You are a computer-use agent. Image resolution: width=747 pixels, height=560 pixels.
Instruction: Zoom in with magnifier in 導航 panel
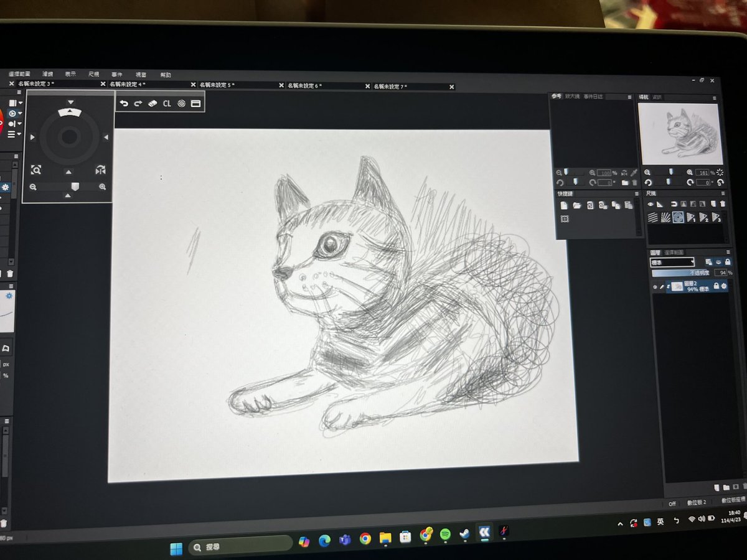click(x=690, y=172)
